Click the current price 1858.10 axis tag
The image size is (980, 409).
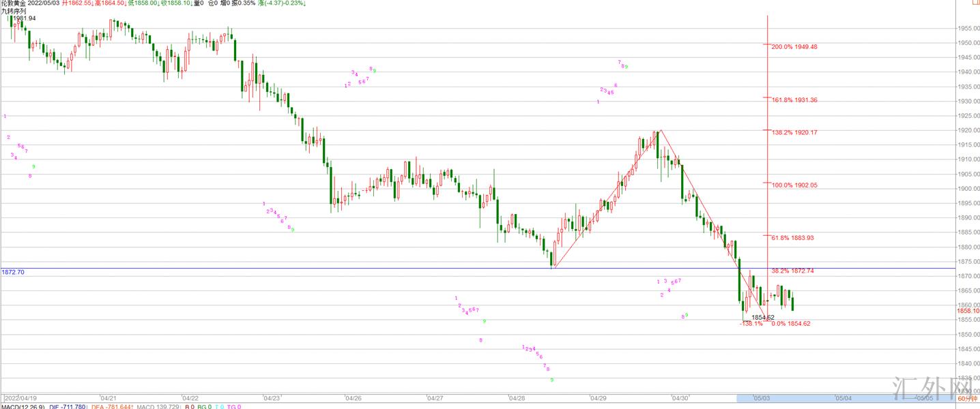(968, 310)
